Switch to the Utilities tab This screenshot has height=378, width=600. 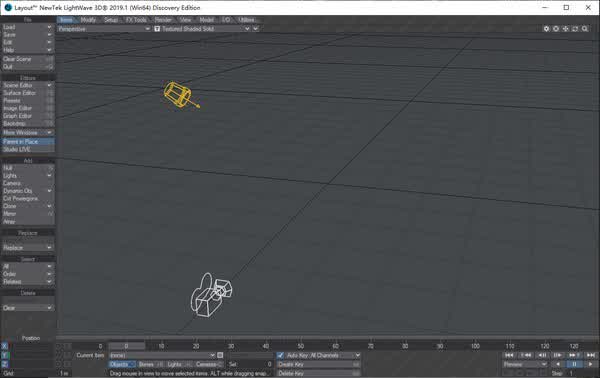click(247, 20)
